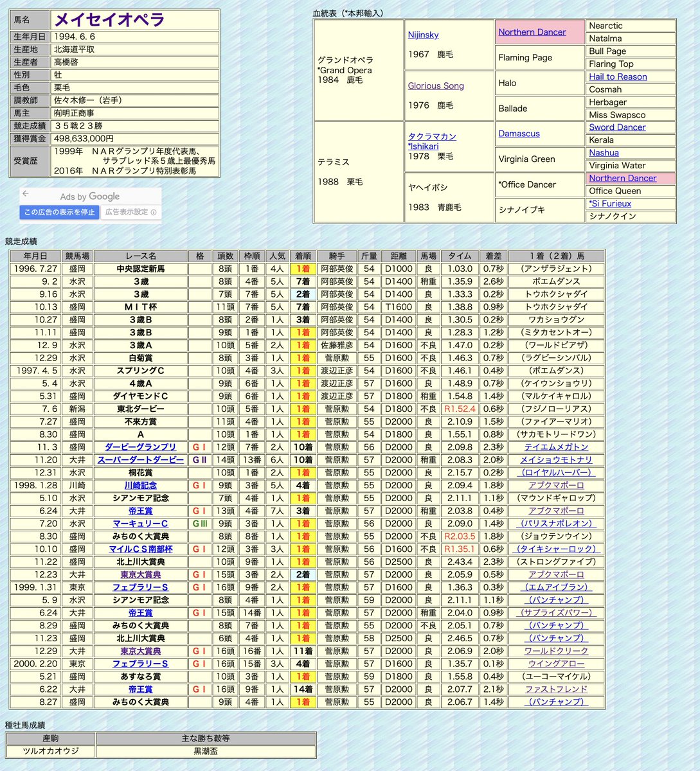The width and height of the screenshot is (700, 771).
Task: Open 東京大賞典 link in the 12.29 row
Action: click(140, 651)
